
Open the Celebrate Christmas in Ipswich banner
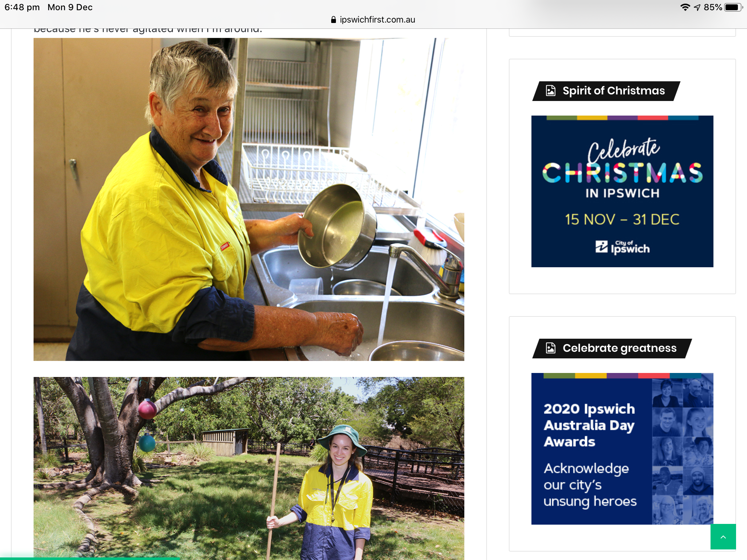click(622, 191)
